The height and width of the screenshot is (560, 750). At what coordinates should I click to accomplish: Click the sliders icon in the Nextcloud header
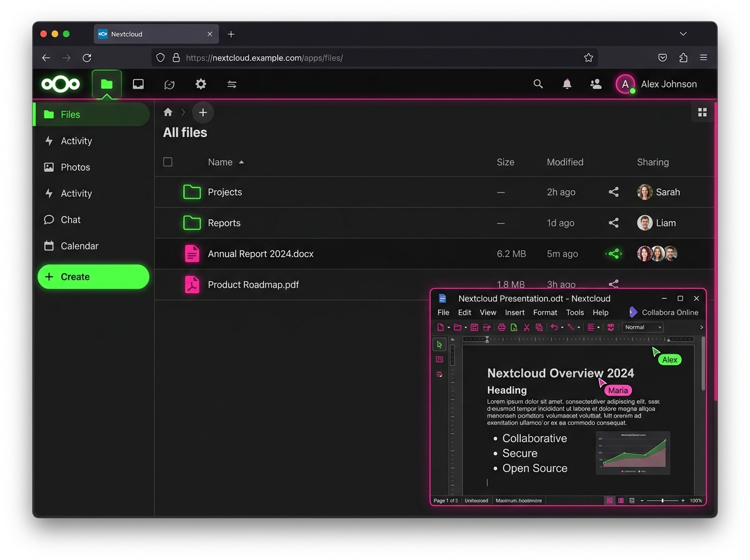tap(232, 84)
